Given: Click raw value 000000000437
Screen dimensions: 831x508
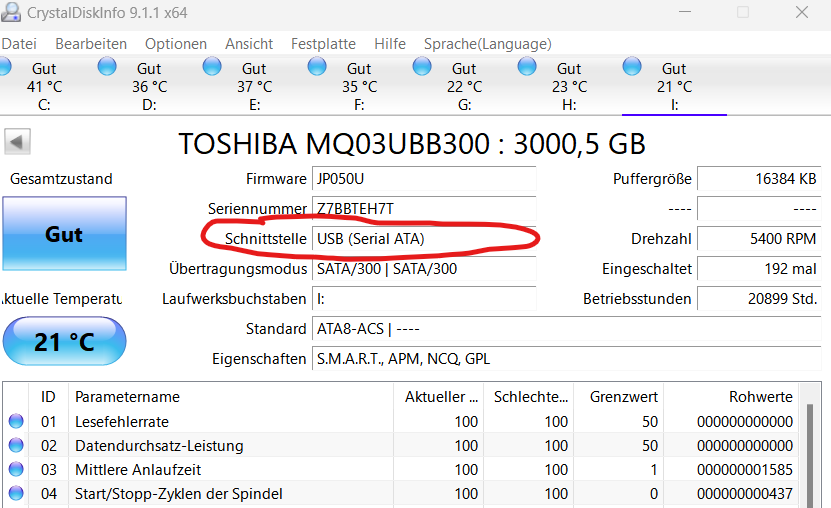Looking at the screenshot, I should tap(745, 494).
